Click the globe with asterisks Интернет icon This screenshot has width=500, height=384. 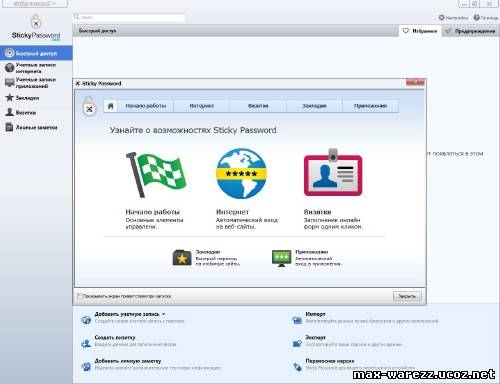pos(241,174)
